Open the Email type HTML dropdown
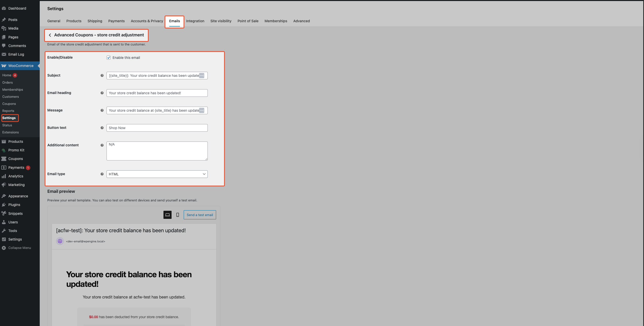The width and height of the screenshot is (644, 326). point(157,174)
